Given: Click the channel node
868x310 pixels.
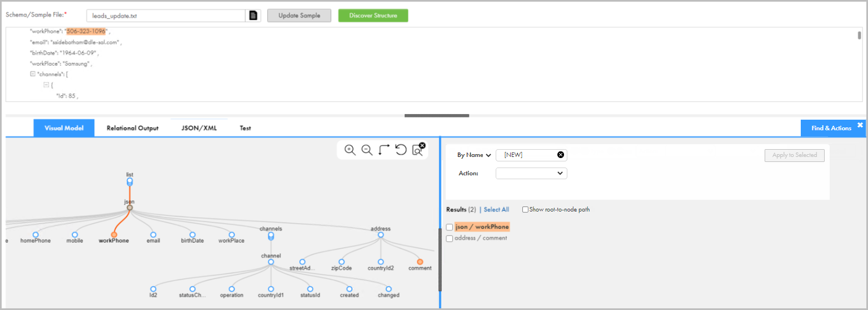Looking at the screenshot, I should pos(271,262).
